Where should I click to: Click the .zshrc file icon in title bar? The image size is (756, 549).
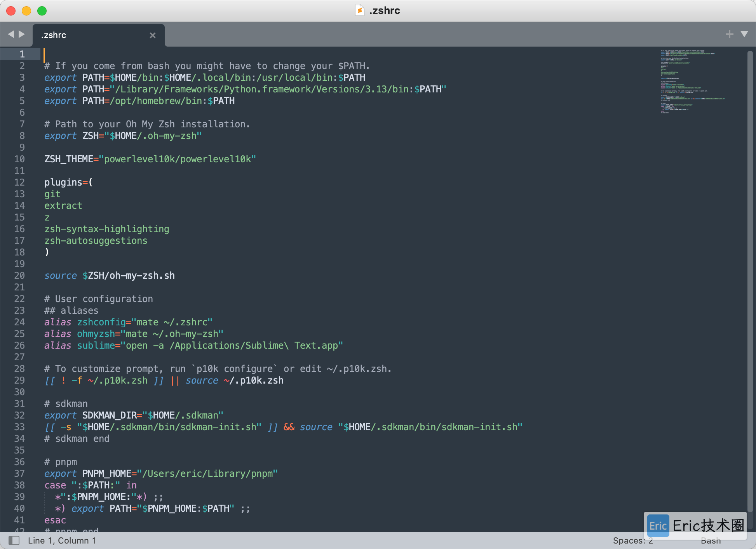pos(360,10)
